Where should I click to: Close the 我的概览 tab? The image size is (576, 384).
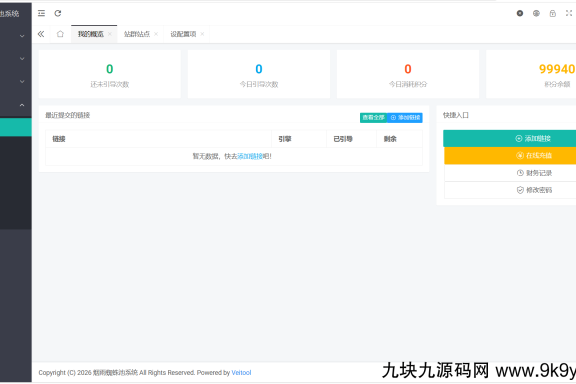point(109,34)
